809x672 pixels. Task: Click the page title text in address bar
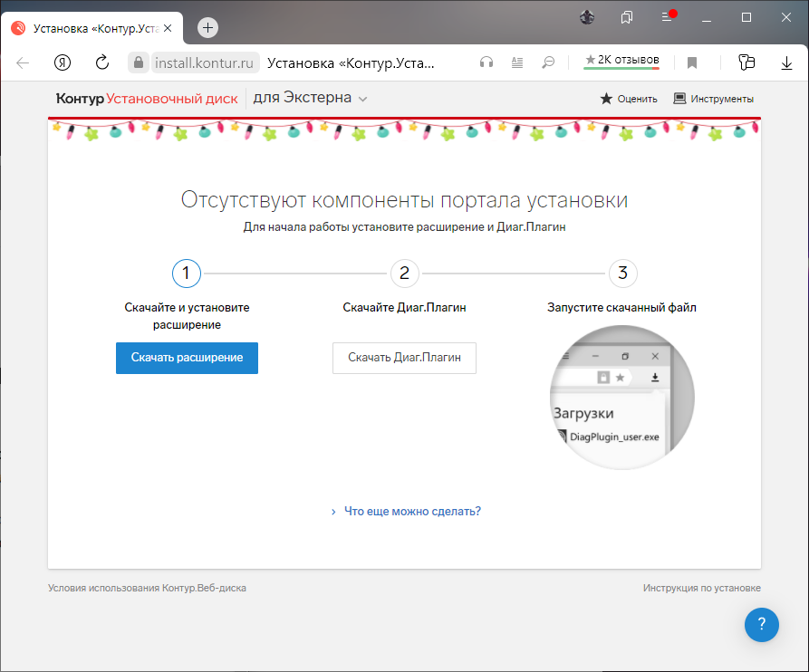(x=351, y=62)
